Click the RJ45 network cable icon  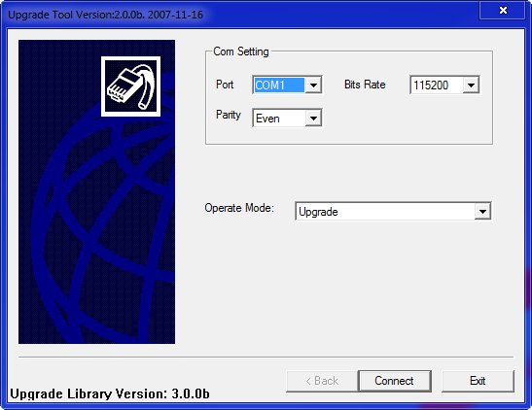pos(130,86)
